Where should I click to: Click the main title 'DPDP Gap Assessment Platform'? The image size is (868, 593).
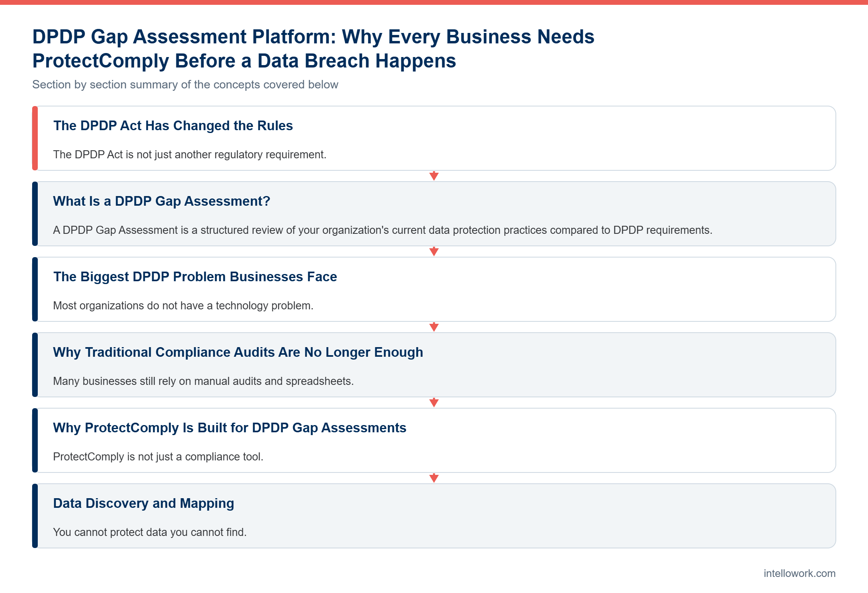pos(313,49)
